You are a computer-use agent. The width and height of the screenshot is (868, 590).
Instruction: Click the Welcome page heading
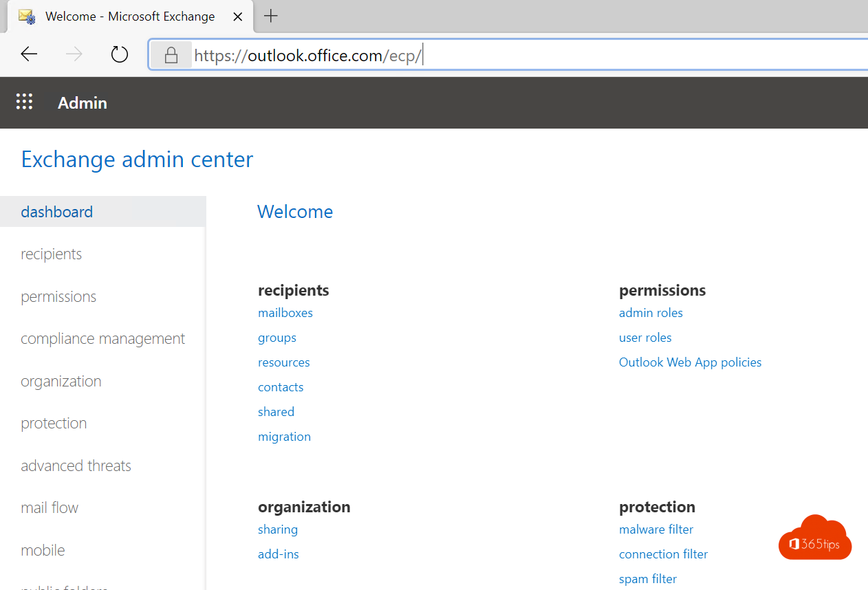pyautogui.click(x=295, y=212)
